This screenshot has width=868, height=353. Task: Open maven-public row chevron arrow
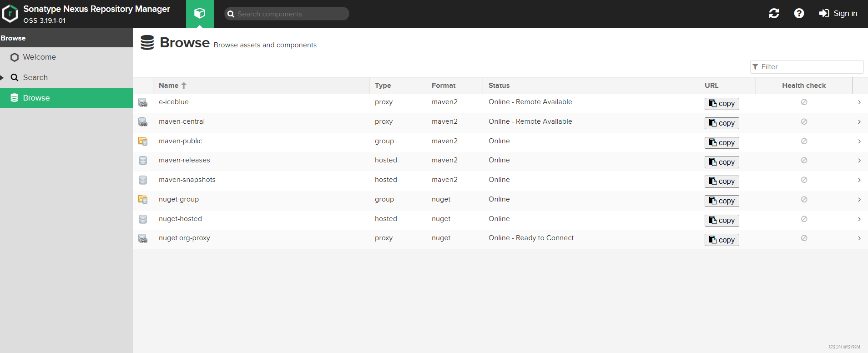[859, 141]
